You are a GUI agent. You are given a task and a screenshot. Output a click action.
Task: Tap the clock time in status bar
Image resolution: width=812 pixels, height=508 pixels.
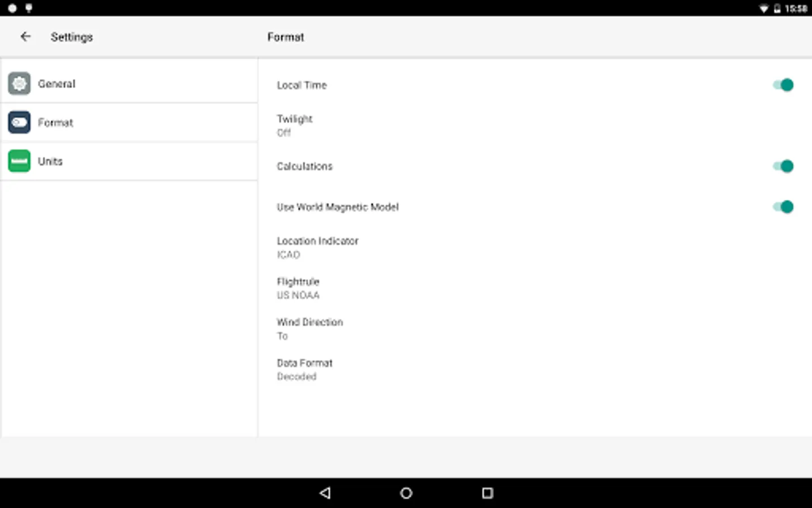point(796,8)
